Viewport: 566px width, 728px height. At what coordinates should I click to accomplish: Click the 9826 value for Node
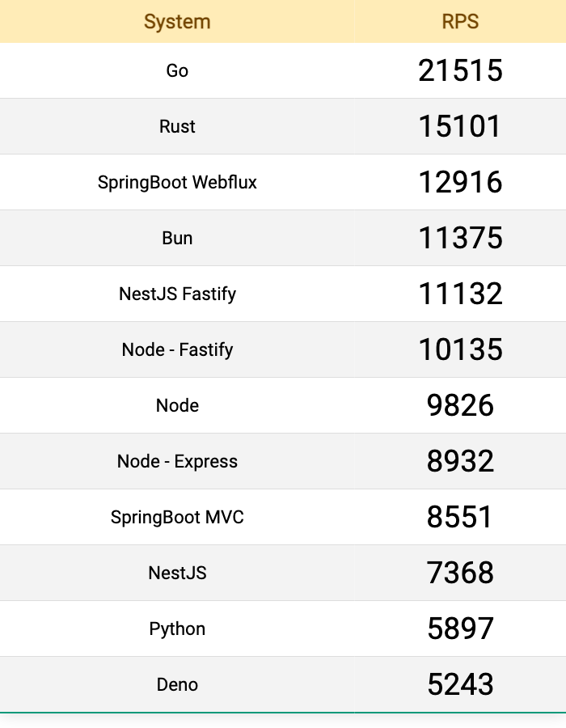(x=460, y=405)
